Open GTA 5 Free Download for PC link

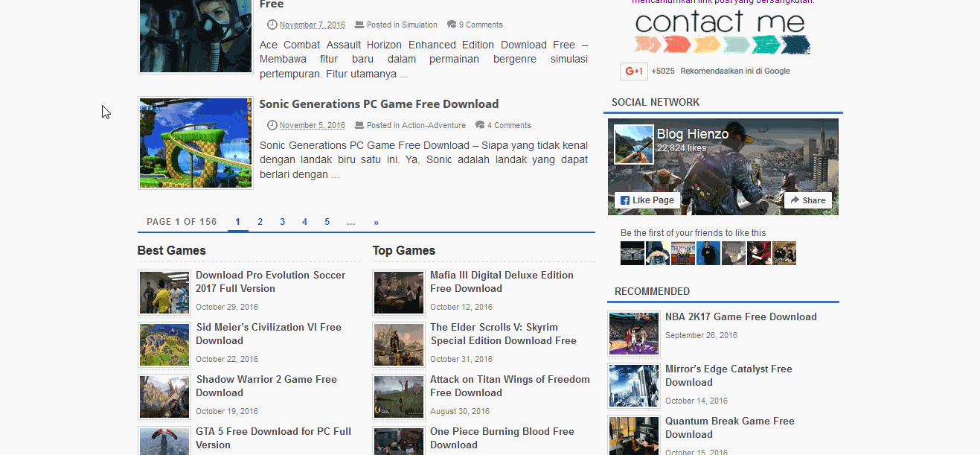(273, 438)
